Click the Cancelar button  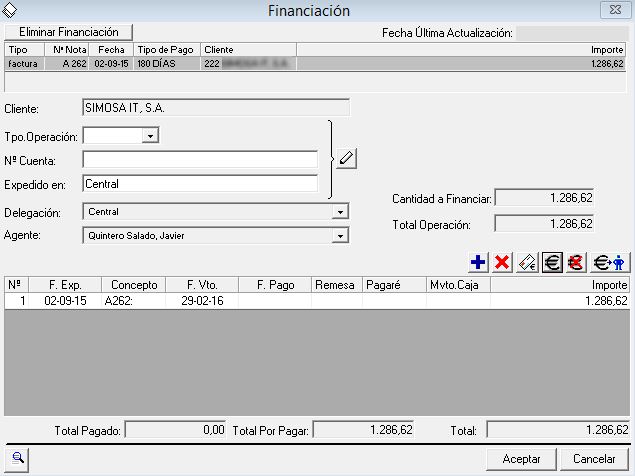[x=594, y=458]
